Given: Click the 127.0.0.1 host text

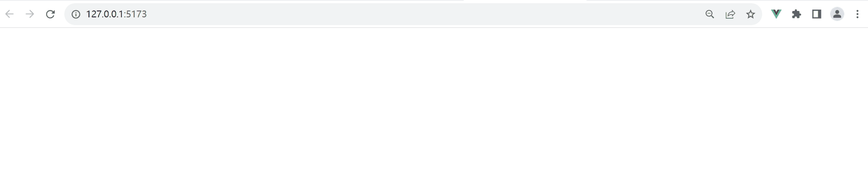Looking at the screenshot, I should coord(105,14).
